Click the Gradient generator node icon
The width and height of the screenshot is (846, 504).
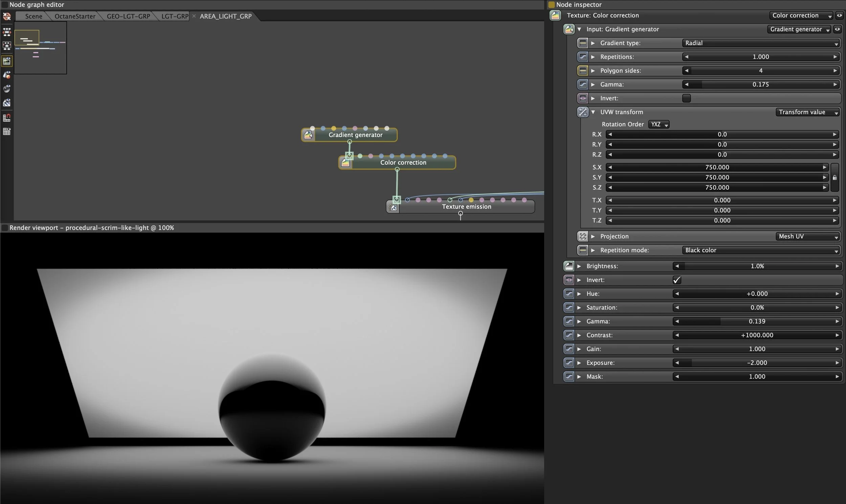pyautogui.click(x=308, y=135)
